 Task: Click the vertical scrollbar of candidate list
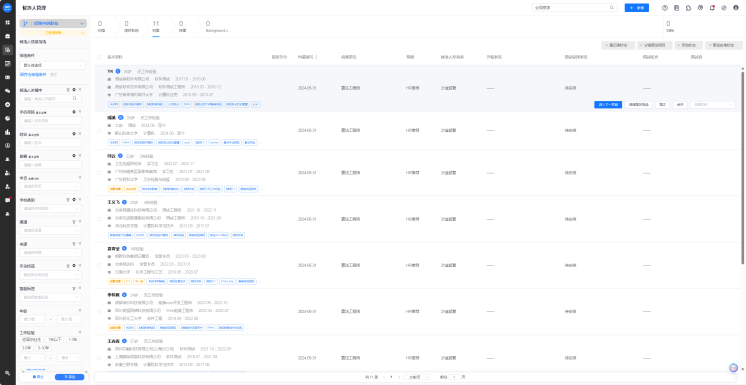tap(742, 165)
